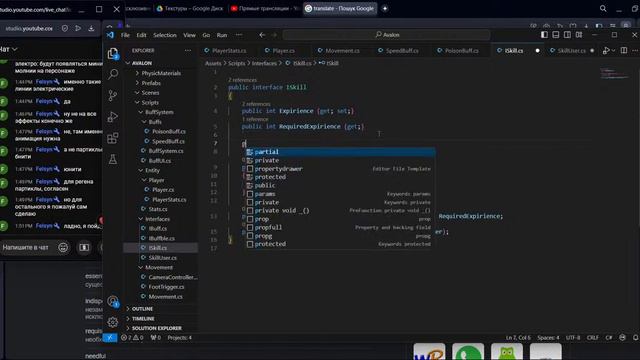
Task: Open the Run and Debug view
Action: 113,117
